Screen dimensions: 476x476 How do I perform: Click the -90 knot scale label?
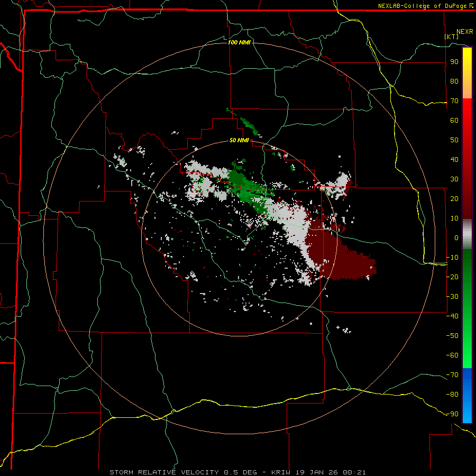click(x=452, y=414)
